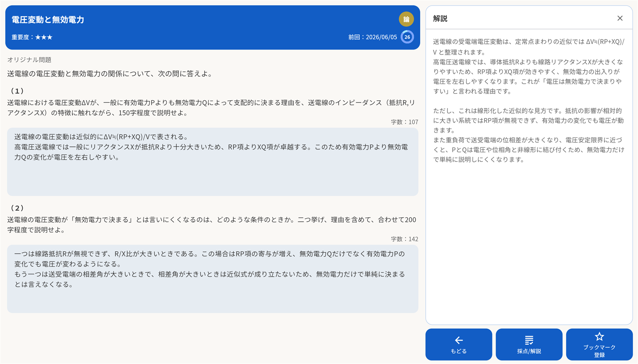The image size is (638, 364).
Task: Select the title 電圧変動と無効電力
Action: 48,20
